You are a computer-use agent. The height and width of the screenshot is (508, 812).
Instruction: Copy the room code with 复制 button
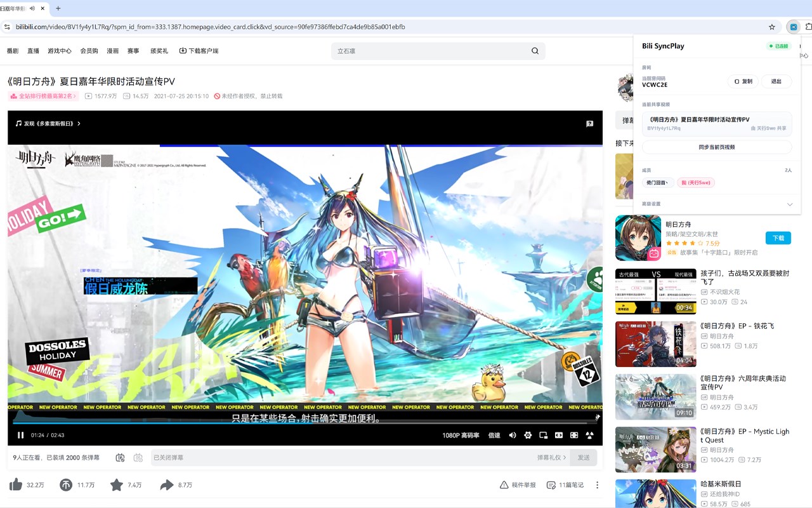(x=743, y=81)
